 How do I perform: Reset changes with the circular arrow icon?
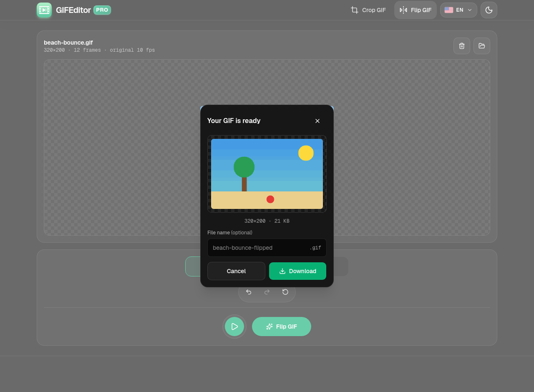tap(285, 292)
